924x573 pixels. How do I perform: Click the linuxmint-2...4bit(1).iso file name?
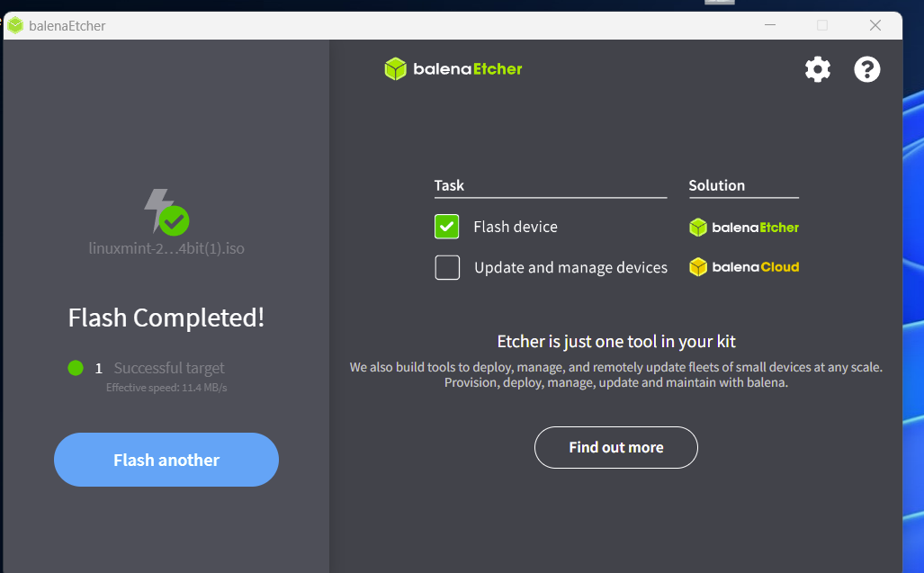[x=166, y=248]
